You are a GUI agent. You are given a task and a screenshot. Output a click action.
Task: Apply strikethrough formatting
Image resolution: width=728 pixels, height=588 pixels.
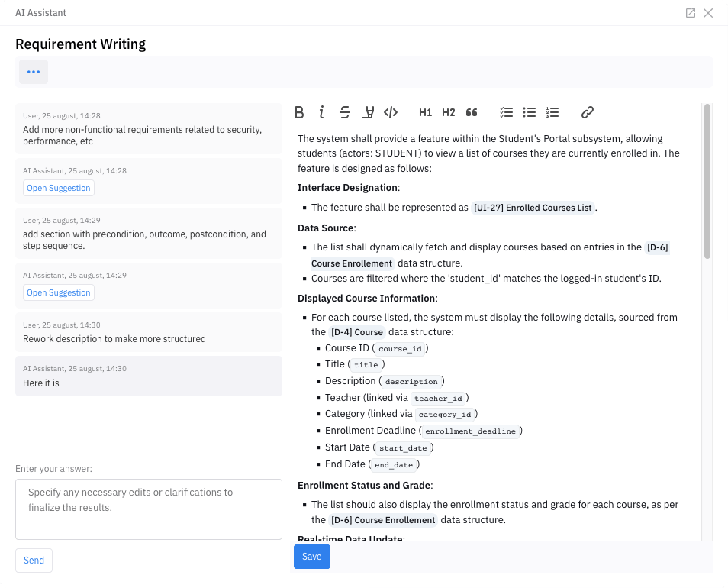click(344, 112)
